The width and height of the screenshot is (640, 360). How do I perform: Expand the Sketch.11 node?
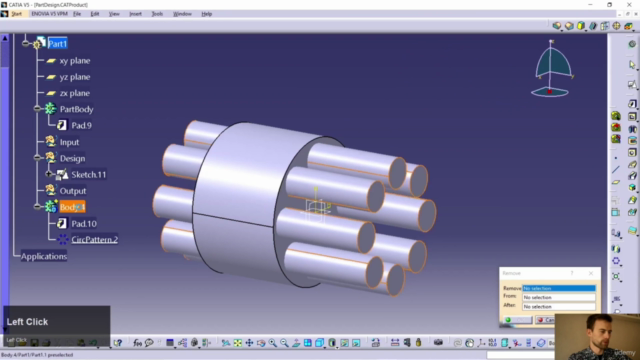pos(49,174)
